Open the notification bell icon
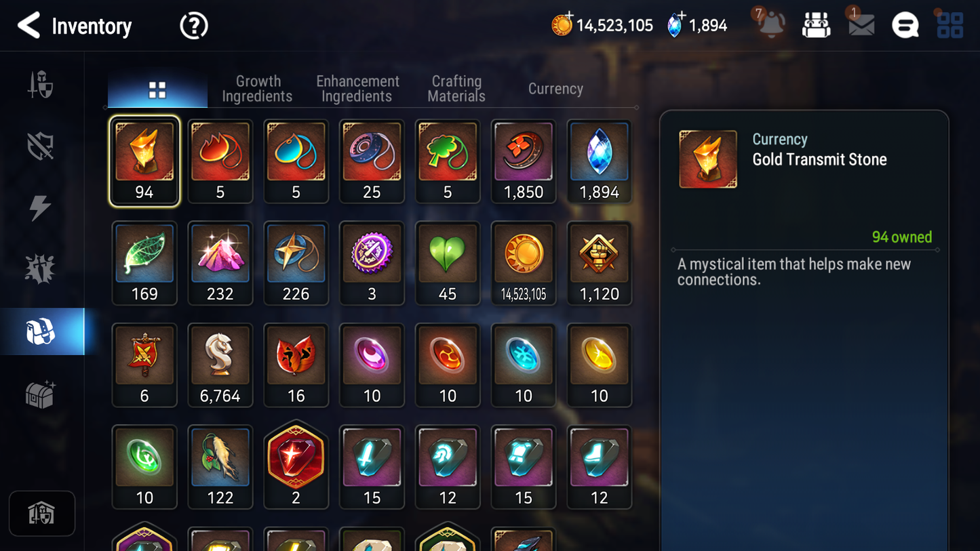This screenshot has width=980, height=551. pyautogui.click(x=771, y=25)
